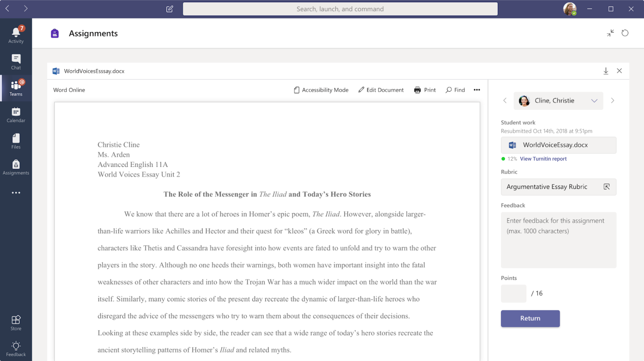Click the new message compose icon
The width and height of the screenshot is (644, 361).
pos(170,9)
